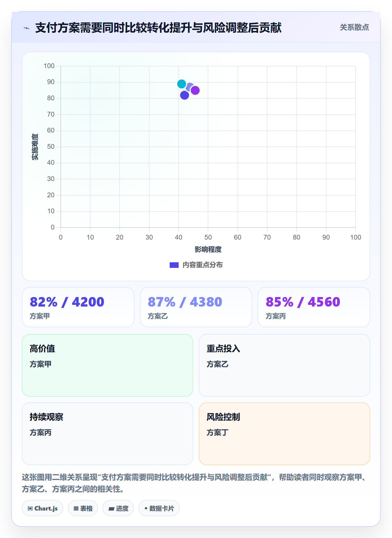The image size is (392, 538).
Task: Click the purple scatter point
Action: click(195, 90)
